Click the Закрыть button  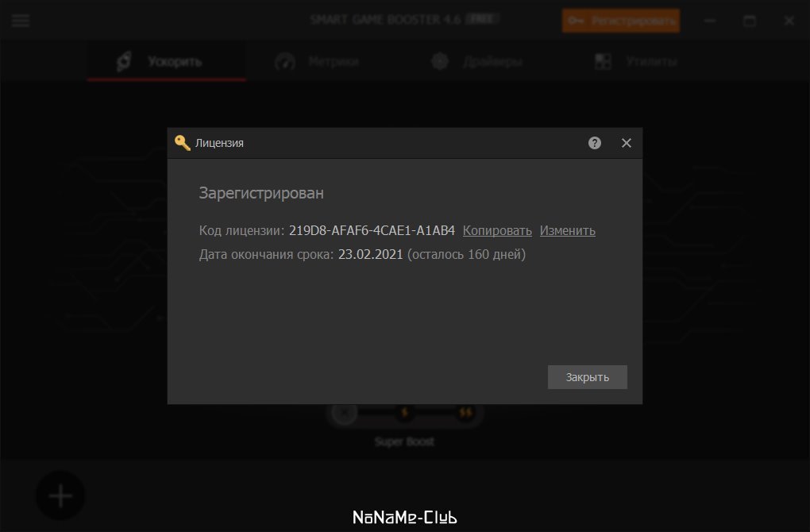588,377
